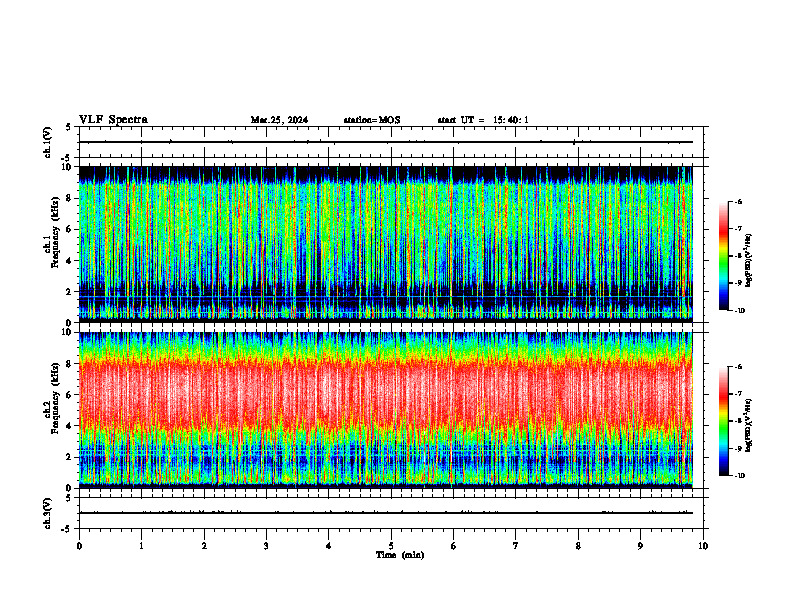Click the "8" kHz tick on ch.1 axis
This screenshot has height=612, width=792.
[x=70, y=198]
